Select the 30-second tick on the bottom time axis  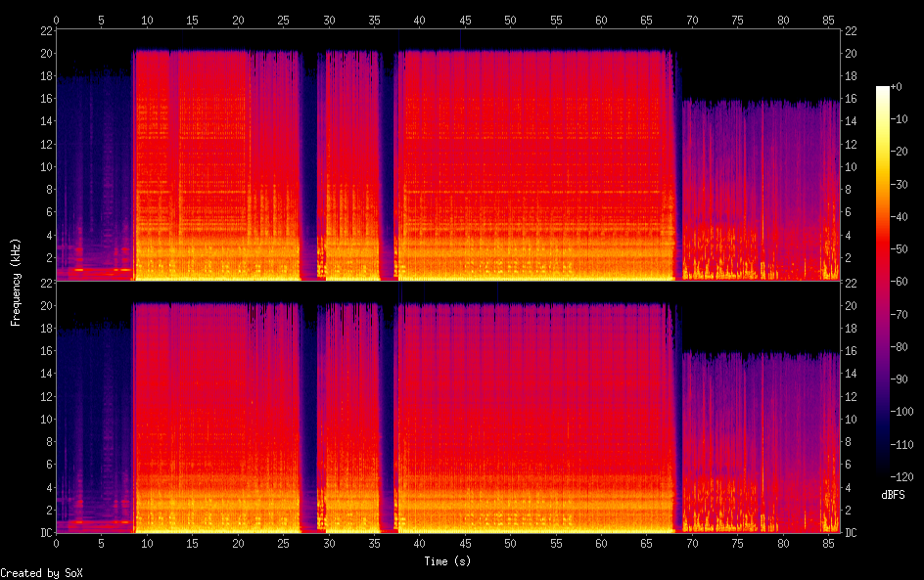tap(329, 543)
